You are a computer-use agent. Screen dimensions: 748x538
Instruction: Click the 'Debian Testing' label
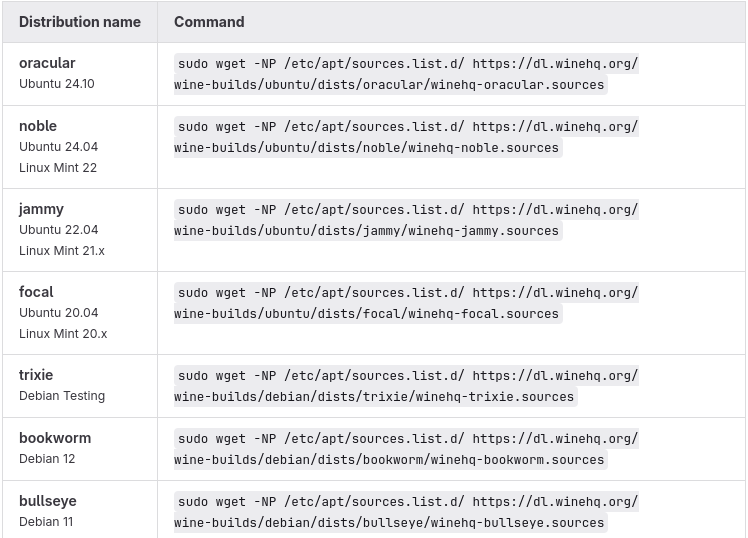coord(62,396)
